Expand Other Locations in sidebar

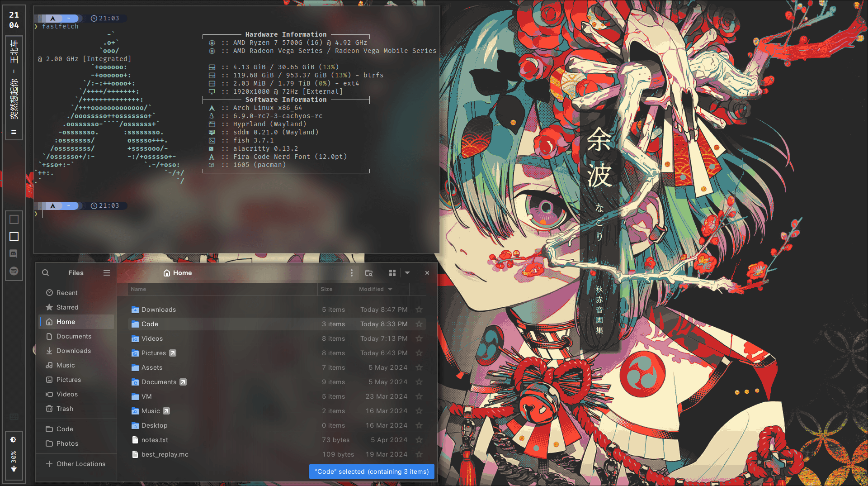[x=76, y=464]
